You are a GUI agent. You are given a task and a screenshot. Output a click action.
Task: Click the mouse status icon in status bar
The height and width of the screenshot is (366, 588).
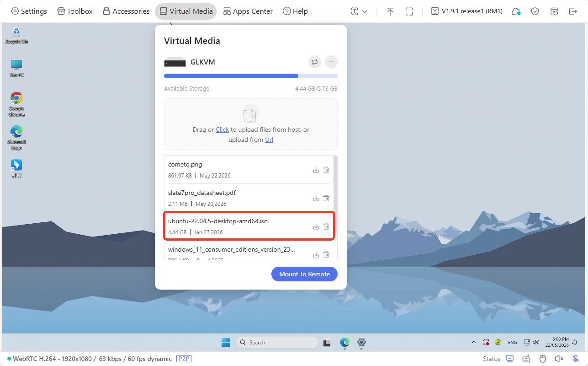pos(543,359)
